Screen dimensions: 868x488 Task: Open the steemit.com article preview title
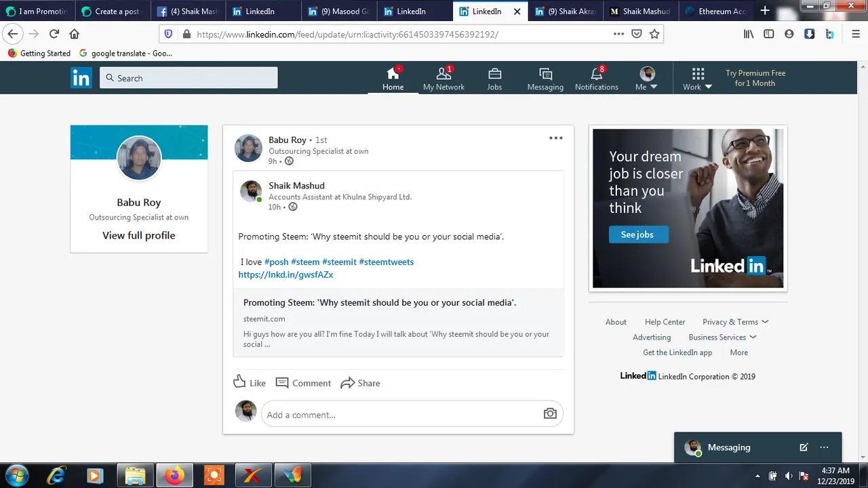tap(380, 302)
